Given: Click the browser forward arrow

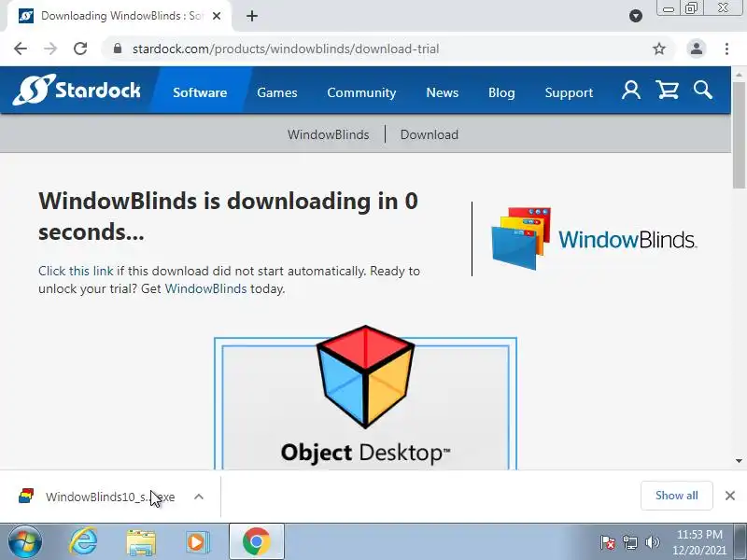Looking at the screenshot, I should (50, 49).
